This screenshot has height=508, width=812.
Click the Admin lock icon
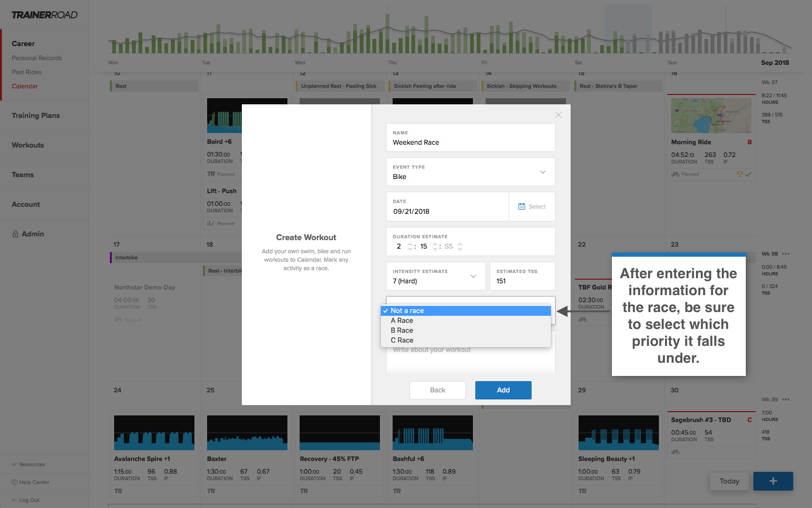(x=15, y=234)
